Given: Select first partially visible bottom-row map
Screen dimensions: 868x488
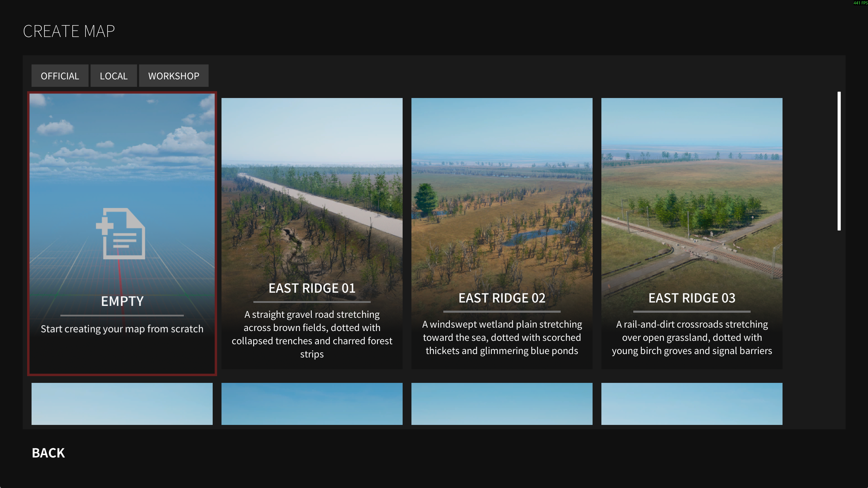Looking at the screenshot, I should [122, 404].
